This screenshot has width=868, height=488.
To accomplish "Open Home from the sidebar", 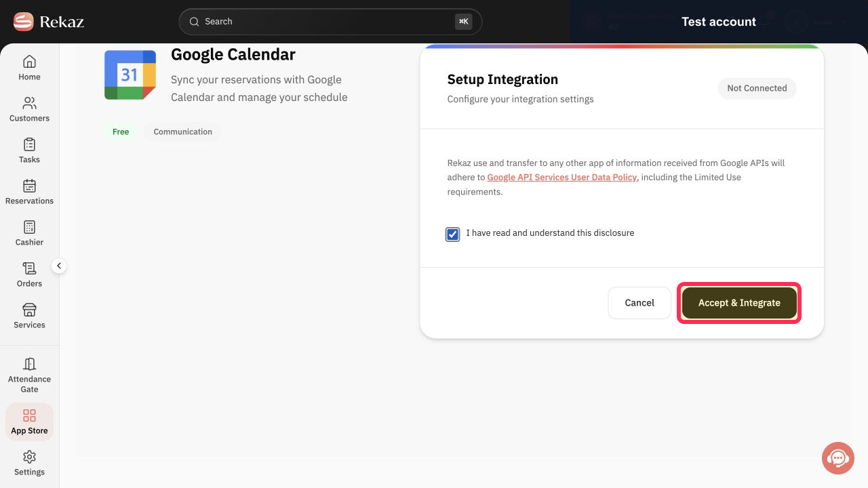I will [29, 68].
